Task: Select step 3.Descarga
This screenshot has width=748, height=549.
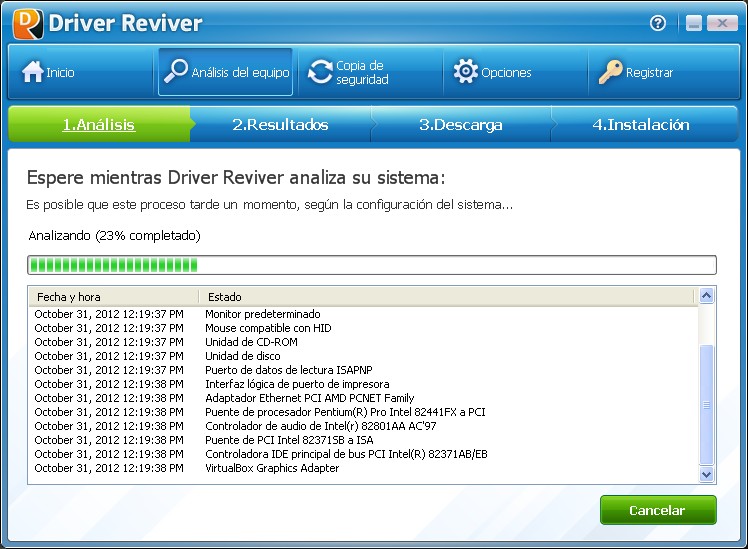Action: point(461,124)
